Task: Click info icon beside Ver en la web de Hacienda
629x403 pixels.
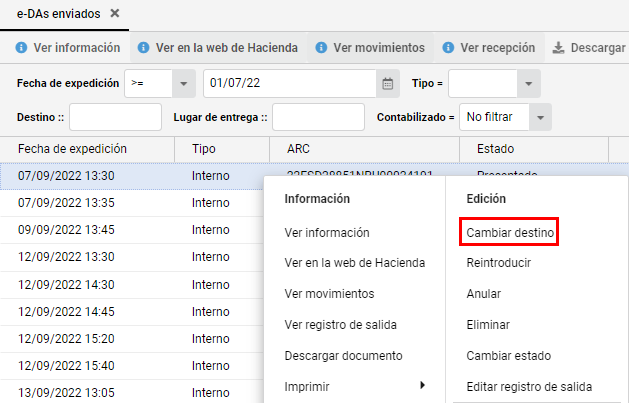Action: pyautogui.click(x=143, y=48)
